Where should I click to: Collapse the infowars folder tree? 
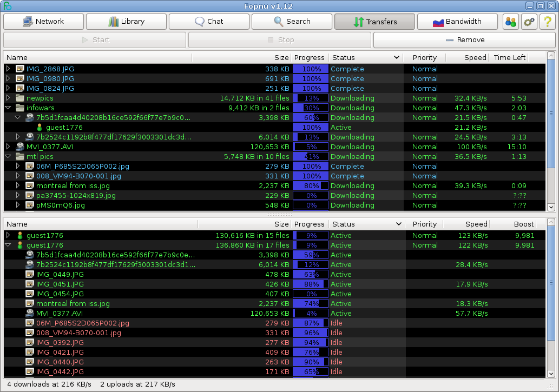click(x=8, y=108)
